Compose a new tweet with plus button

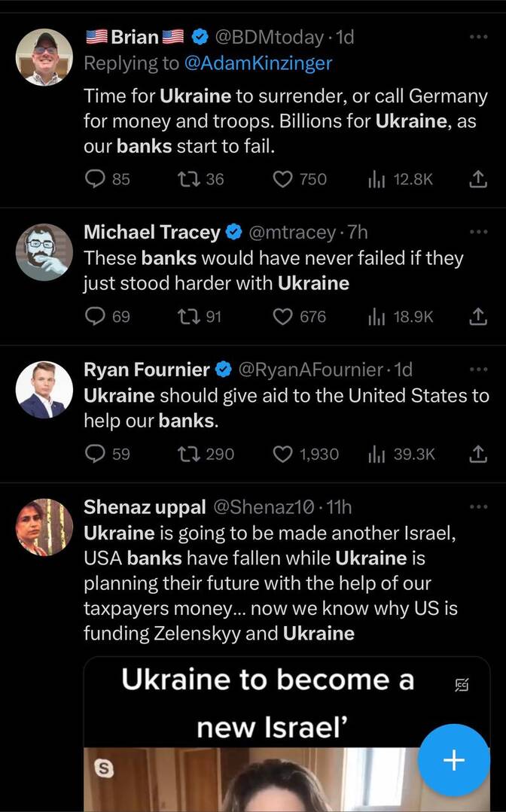454,760
